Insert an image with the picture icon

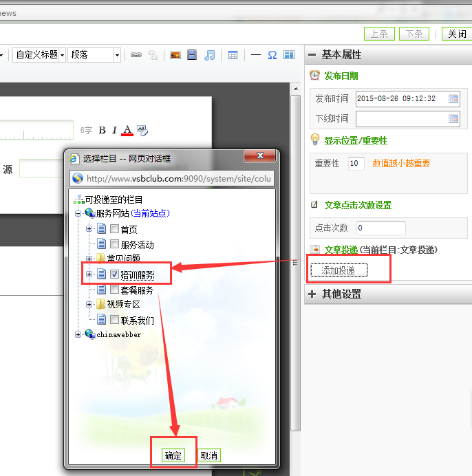click(x=175, y=55)
